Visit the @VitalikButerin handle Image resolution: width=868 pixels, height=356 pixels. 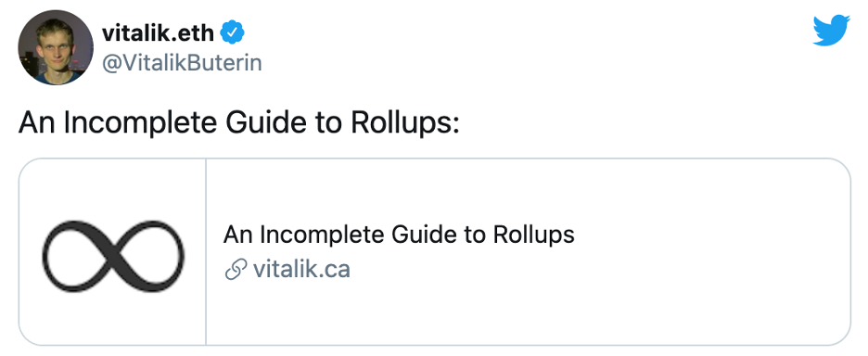pyautogui.click(x=182, y=64)
